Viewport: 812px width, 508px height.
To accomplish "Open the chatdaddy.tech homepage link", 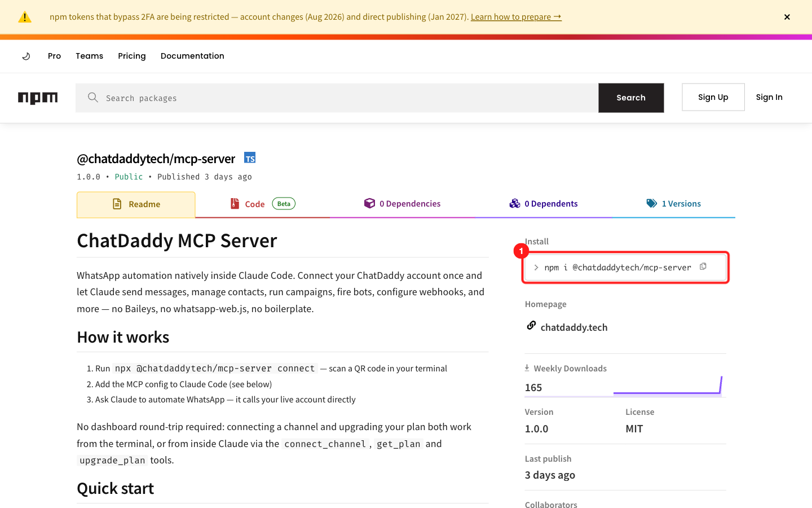I will tap(574, 327).
